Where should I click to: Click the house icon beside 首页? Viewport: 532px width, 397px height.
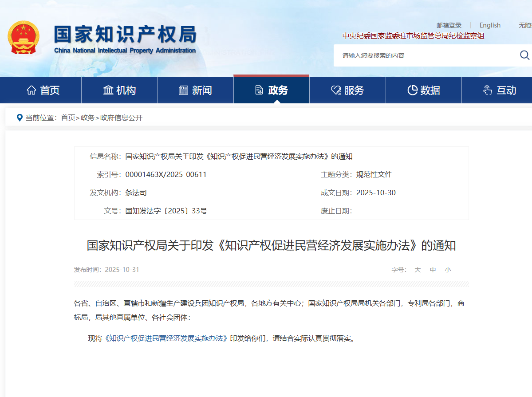coord(32,90)
